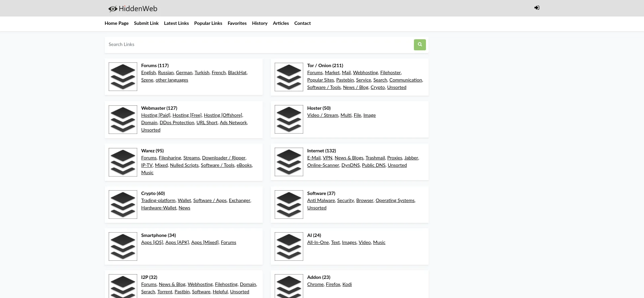Open the Software category layers icon
Screen dimensions: 644x298
point(289,204)
